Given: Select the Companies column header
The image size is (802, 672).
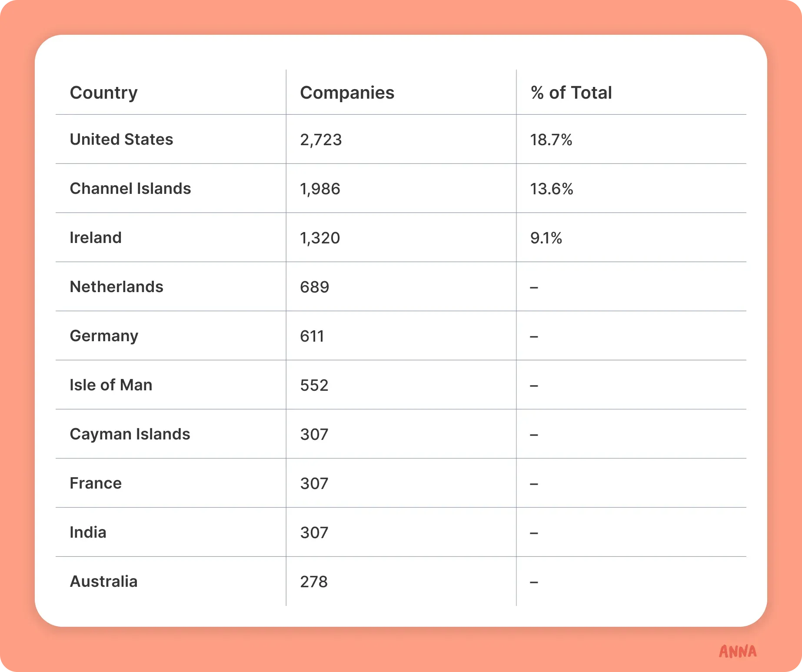Looking at the screenshot, I should point(347,93).
